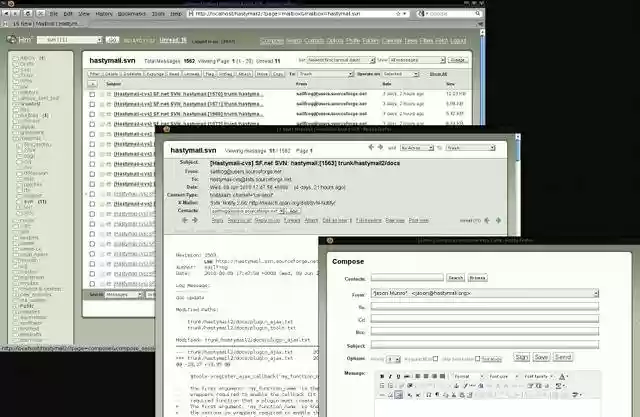Click the right arrow beside the Reply link

(195, 220)
